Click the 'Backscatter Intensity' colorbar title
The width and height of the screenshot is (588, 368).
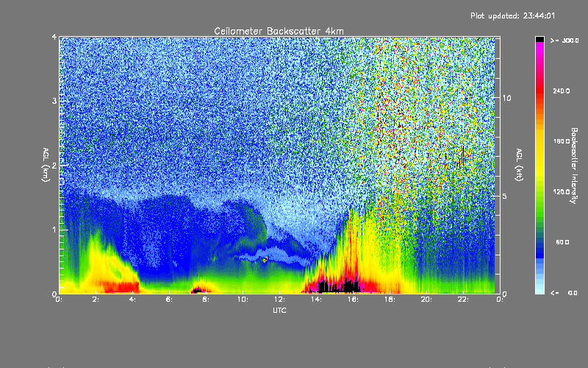[x=574, y=166]
